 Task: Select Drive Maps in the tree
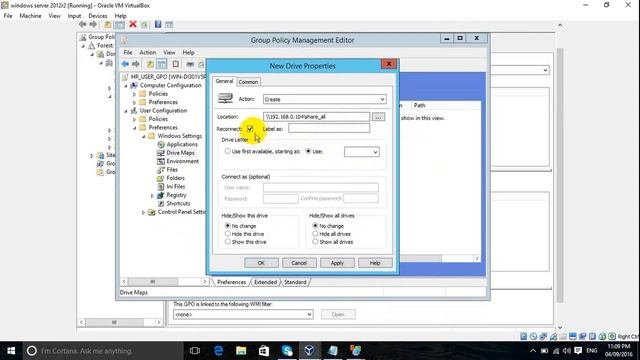[180, 153]
